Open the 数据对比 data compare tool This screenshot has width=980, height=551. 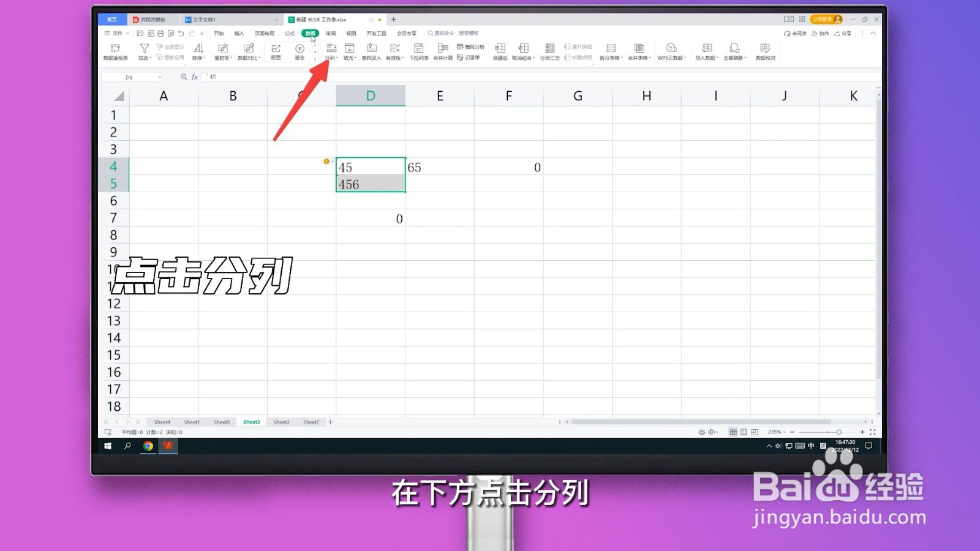coord(249,51)
